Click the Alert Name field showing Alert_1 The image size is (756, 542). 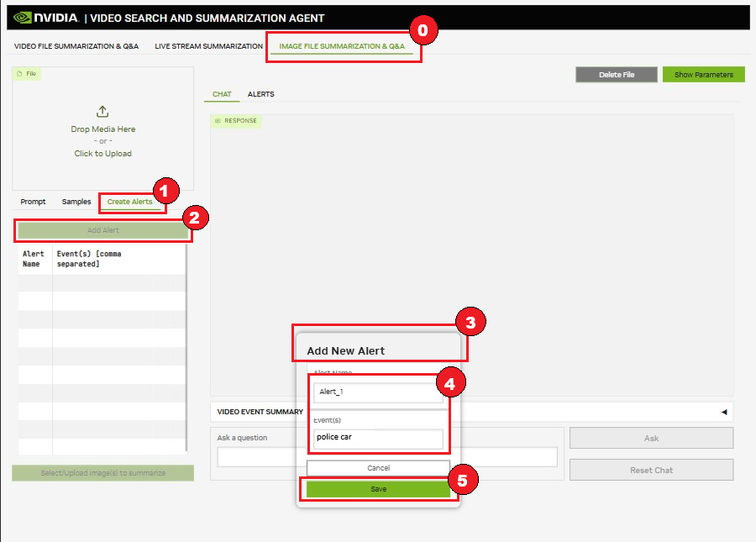[377, 392]
